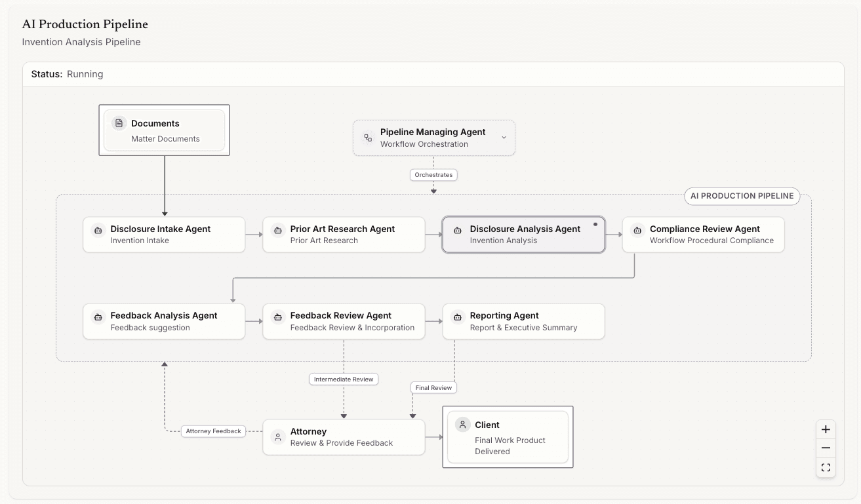Select the Disclosure Intake Agent node

click(x=164, y=235)
